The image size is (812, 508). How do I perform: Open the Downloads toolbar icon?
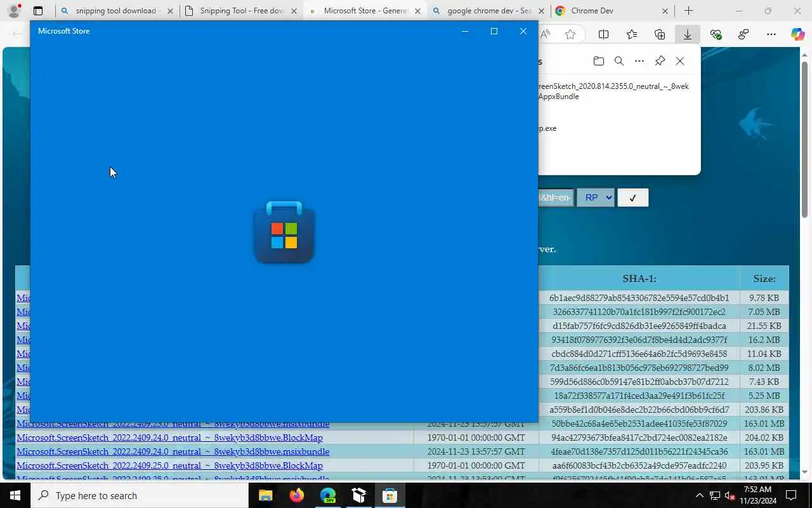coord(688,34)
